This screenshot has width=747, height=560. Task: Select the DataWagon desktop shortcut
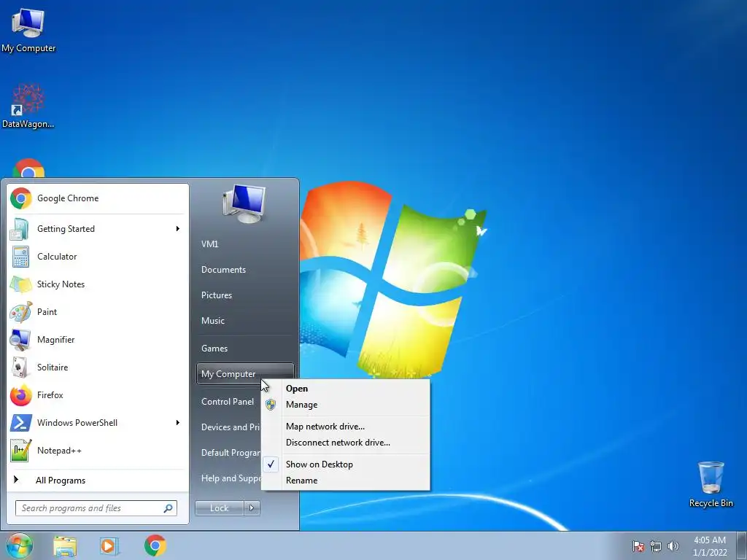click(x=28, y=106)
